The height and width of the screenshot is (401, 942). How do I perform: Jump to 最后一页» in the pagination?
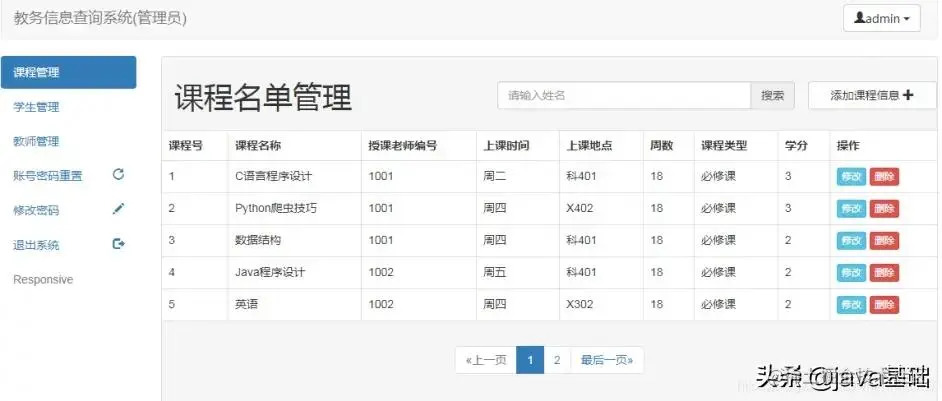[x=607, y=360]
